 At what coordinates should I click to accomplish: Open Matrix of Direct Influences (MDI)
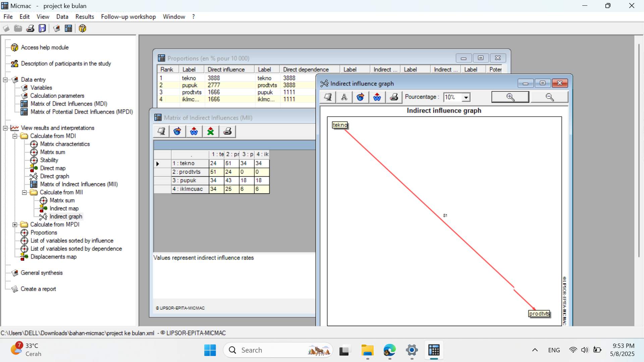[x=69, y=104]
